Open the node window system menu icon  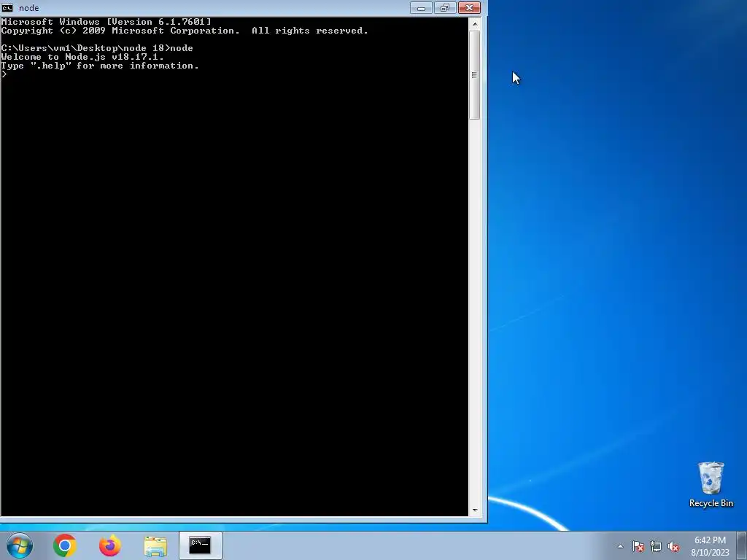pyautogui.click(x=7, y=8)
